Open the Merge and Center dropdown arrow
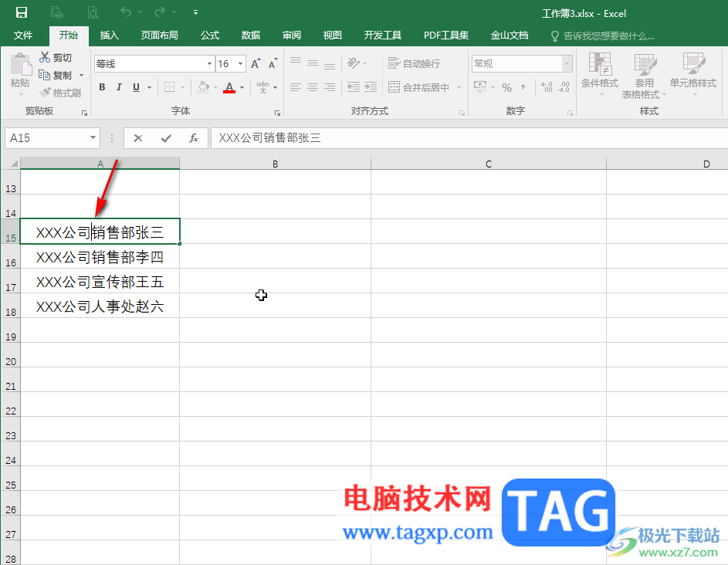The height and width of the screenshot is (565, 728). coord(459,87)
